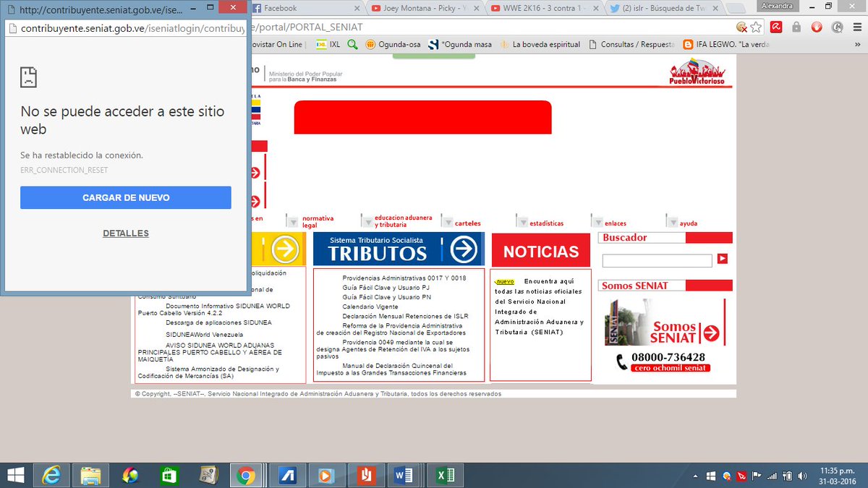Screen dimensions: 868x488
Task: Open Guía Fácil Clave y Usuario PN
Action: (x=387, y=297)
